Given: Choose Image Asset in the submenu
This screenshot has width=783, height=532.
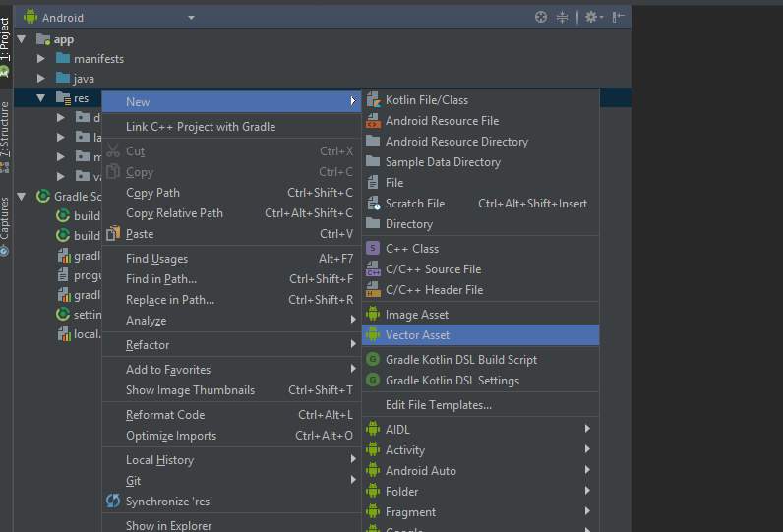Looking at the screenshot, I should pyautogui.click(x=416, y=315).
